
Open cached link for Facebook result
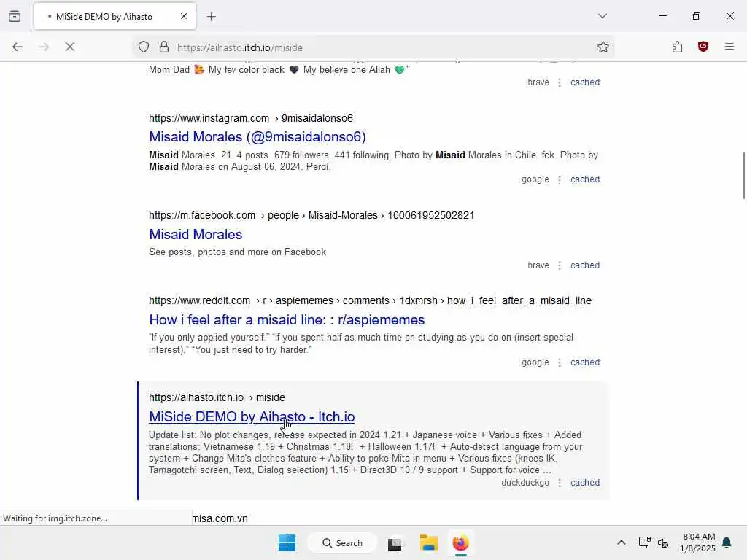coord(585,265)
